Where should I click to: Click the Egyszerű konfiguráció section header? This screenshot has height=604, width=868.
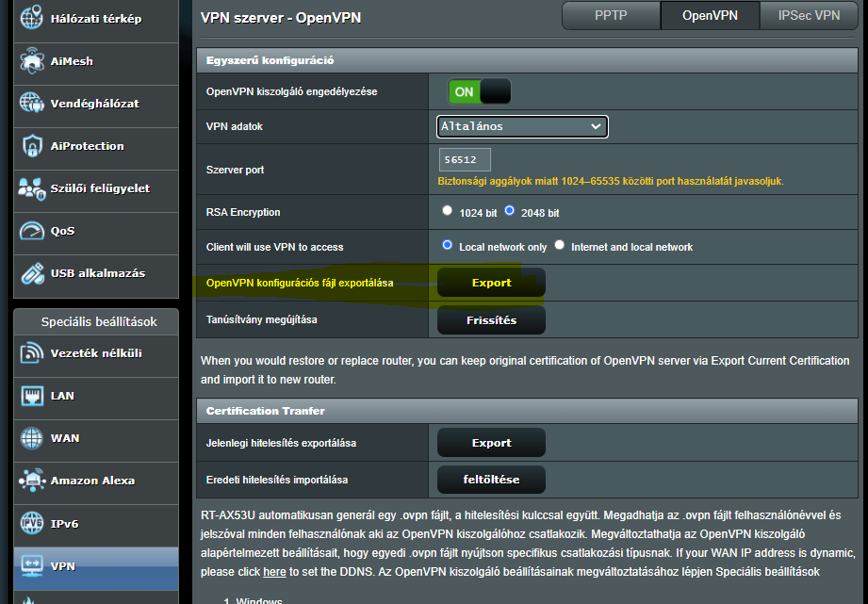point(527,60)
